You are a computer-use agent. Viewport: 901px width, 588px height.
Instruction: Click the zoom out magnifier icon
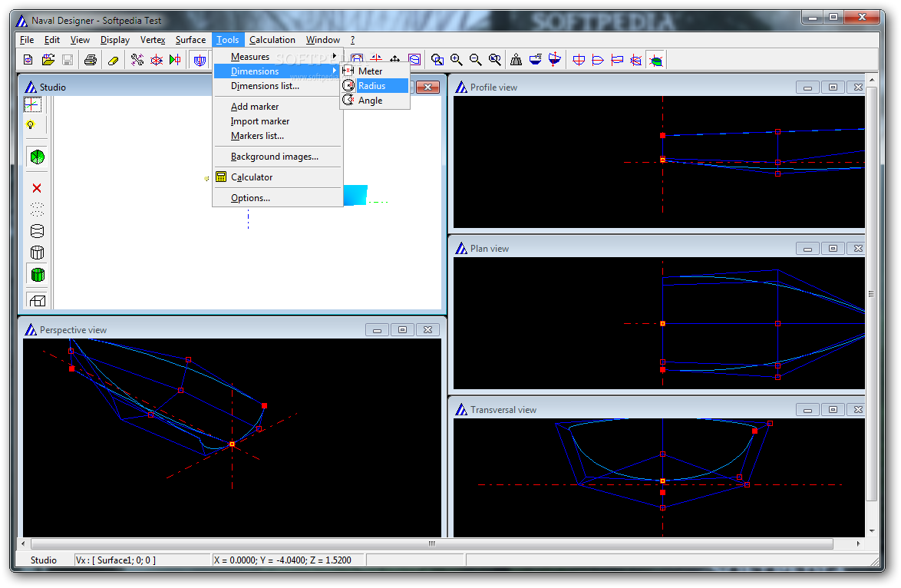475,60
